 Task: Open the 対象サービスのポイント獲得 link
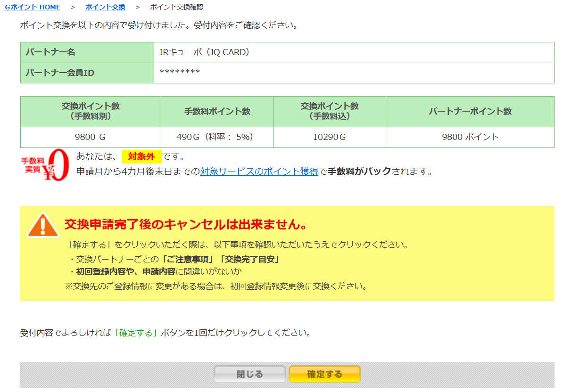(x=259, y=171)
